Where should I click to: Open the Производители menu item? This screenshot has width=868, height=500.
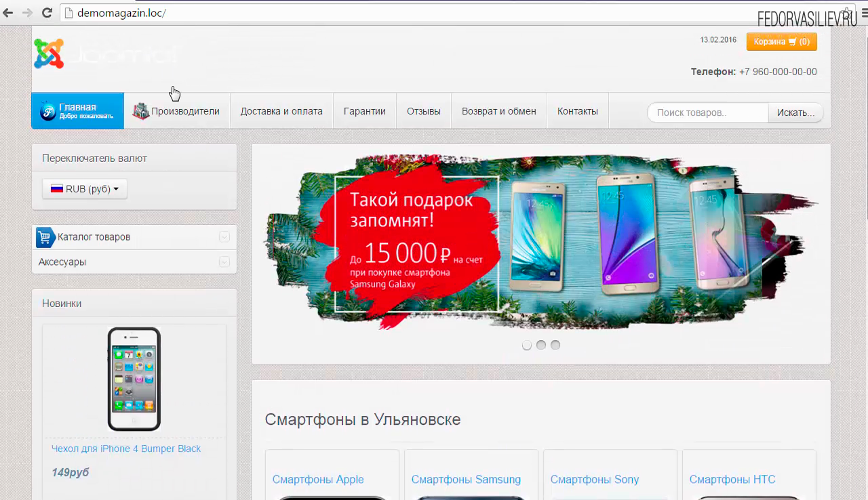tap(176, 111)
